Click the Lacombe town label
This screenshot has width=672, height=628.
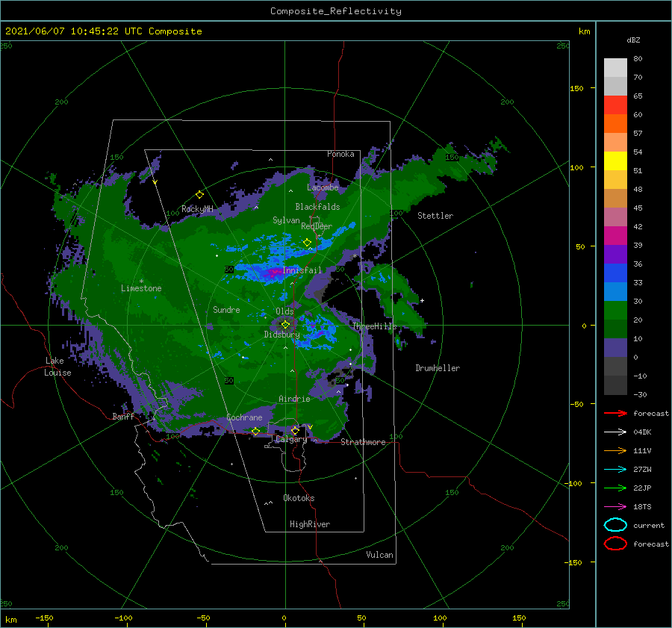click(323, 187)
